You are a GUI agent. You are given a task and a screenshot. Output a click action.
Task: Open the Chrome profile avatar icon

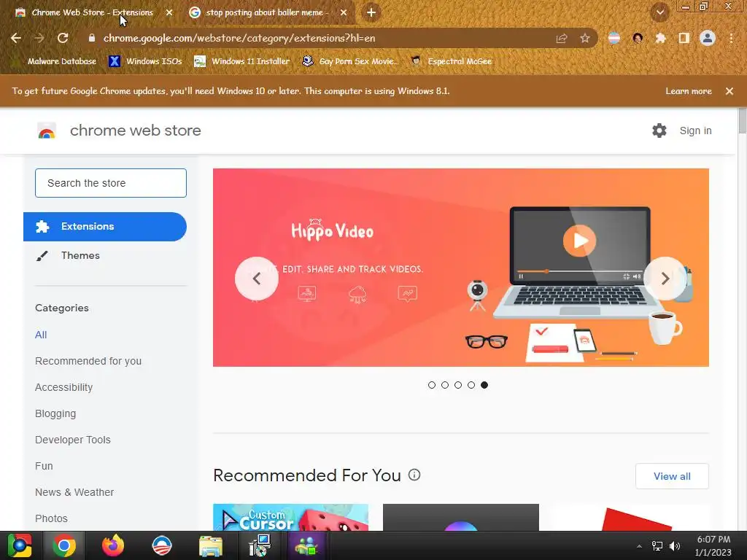pyautogui.click(x=708, y=38)
